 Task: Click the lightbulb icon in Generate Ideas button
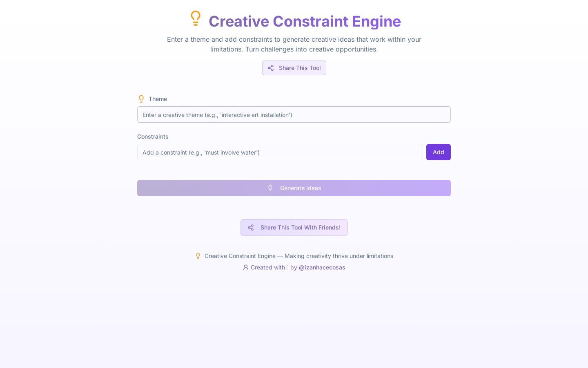(x=270, y=188)
